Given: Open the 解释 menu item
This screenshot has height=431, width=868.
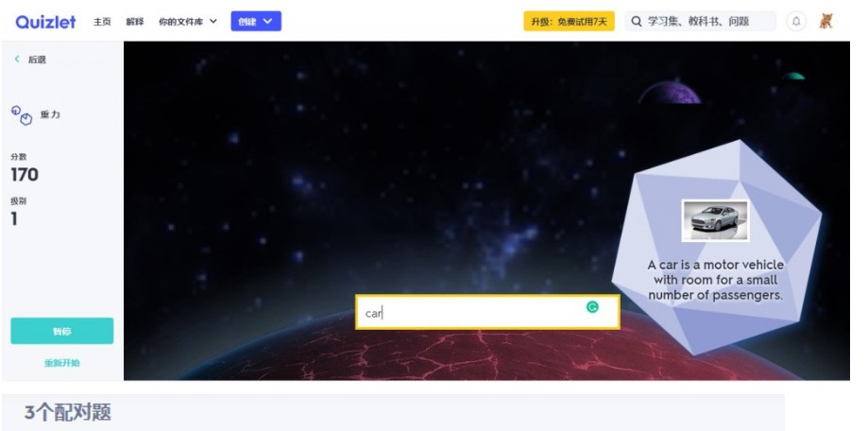Looking at the screenshot, I should pos(134,22).
